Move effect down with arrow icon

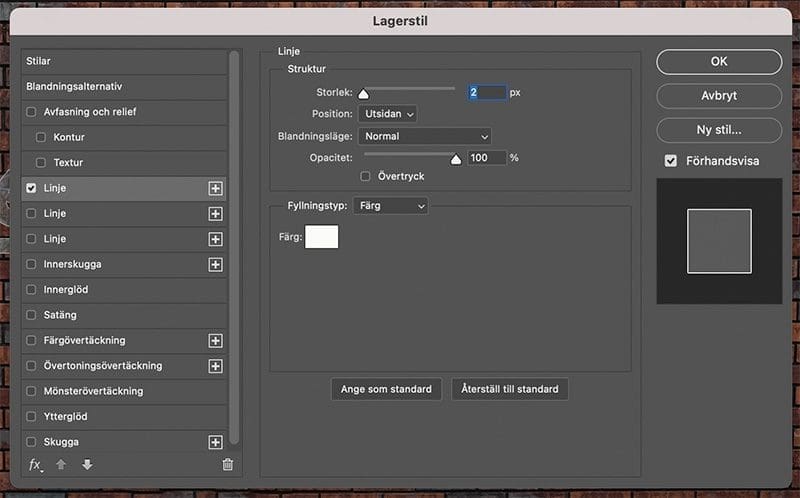(x=87, y=464)
